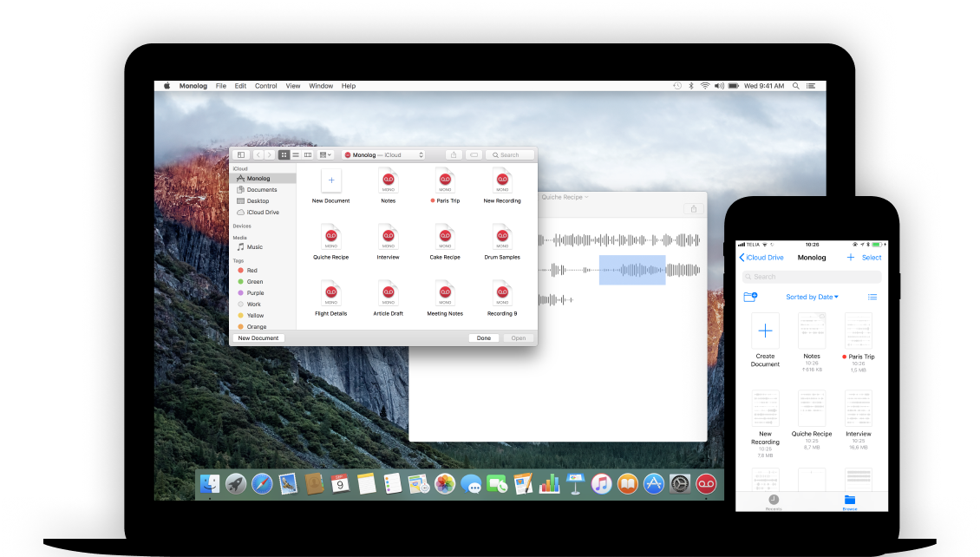Click the edit tags button in dialog
Screen dimensions: 980x557
coord(474,155)
